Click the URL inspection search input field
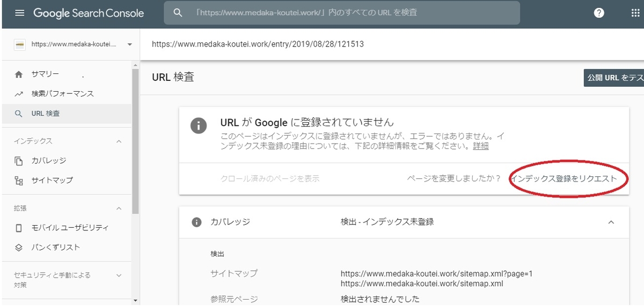Screen dimensions: 644x306 pyautogui.click(x=342, y=12)
